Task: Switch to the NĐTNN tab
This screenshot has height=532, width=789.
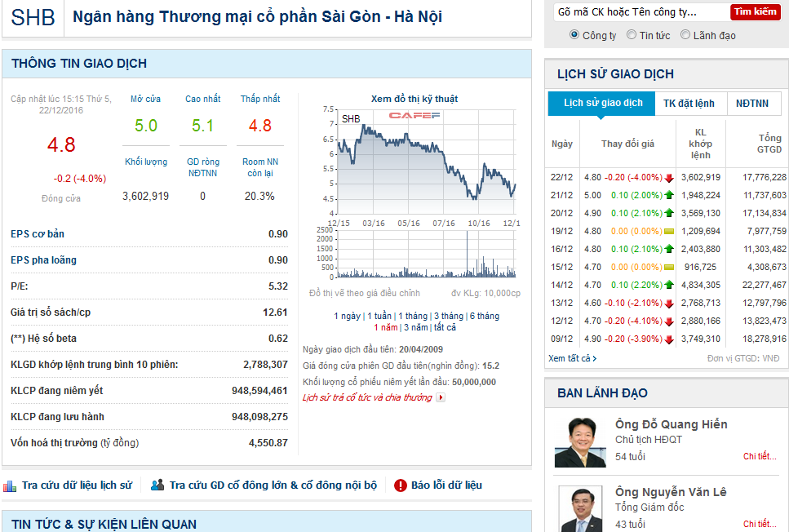Action: click(752, 104)
